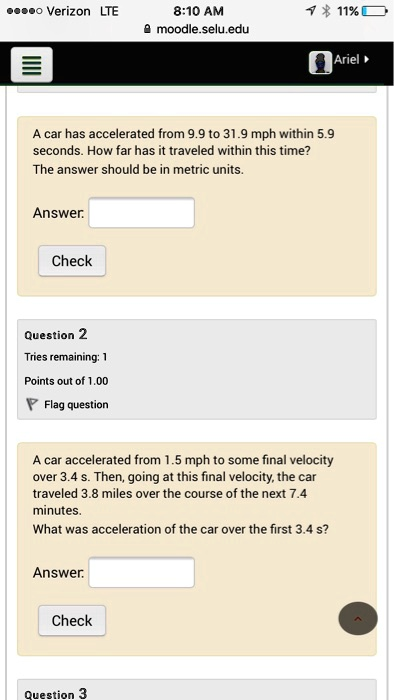Tap the location arrow status icon
This screenshot has width=394, height=700.
(x=312, y=11)
